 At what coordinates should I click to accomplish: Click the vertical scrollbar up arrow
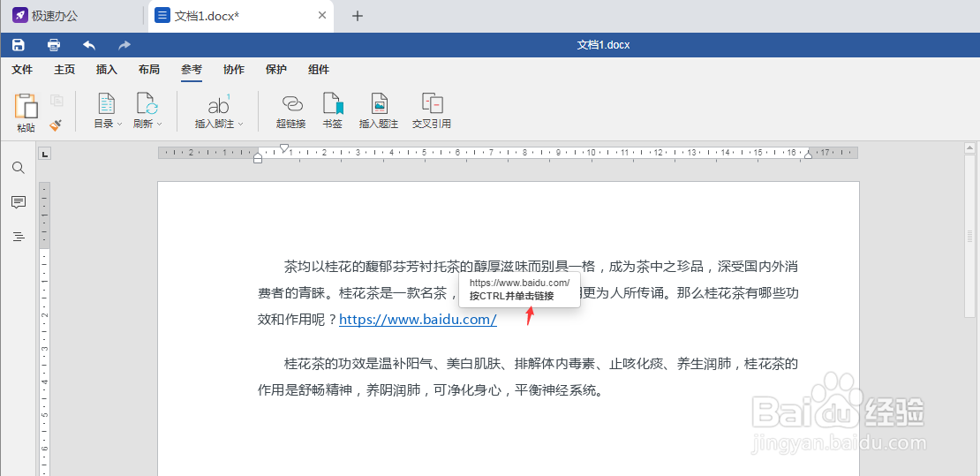(x=970, y=148)
